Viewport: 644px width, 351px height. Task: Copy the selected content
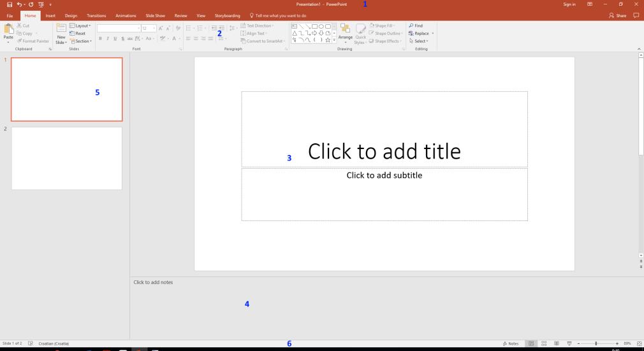25,33
